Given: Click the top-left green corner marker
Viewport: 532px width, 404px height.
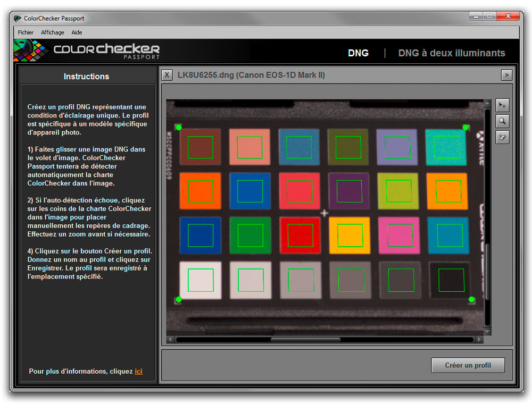Looking at the screenshot, I should pyautogui.click(x=179, y=128).
